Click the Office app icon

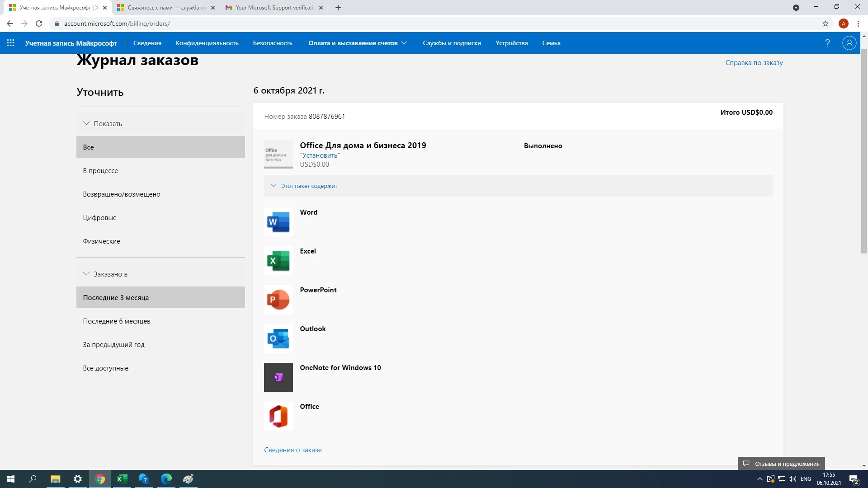278,416
